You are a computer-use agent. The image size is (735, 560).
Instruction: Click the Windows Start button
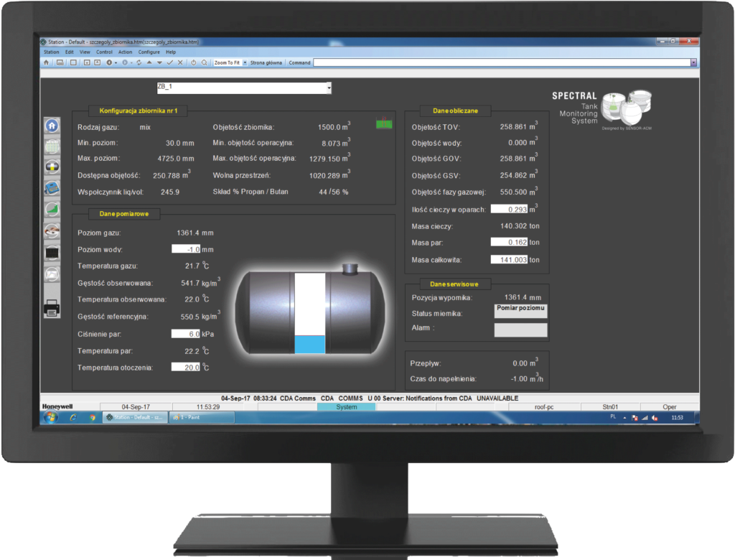pyautogui.click(x=51, y=417)
